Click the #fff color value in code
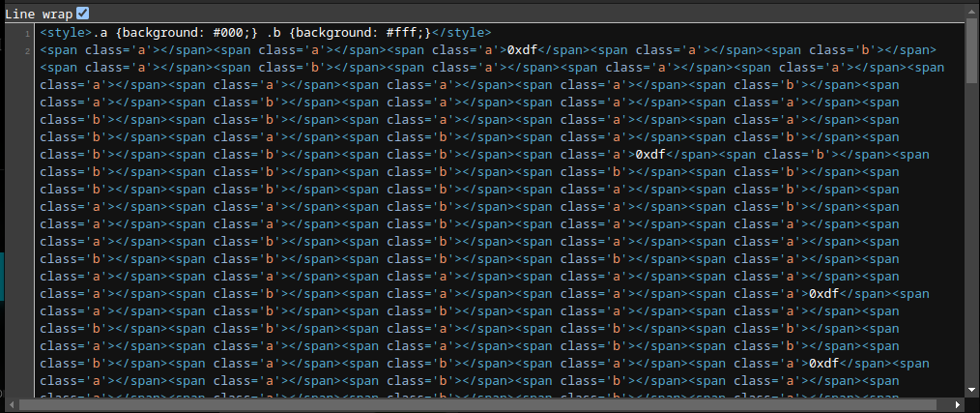This screenshot has height=413, width=980. [404, 33]
